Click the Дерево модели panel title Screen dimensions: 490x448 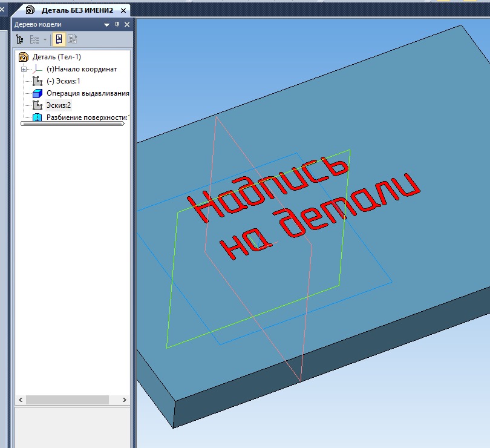[x=38, y=24]
